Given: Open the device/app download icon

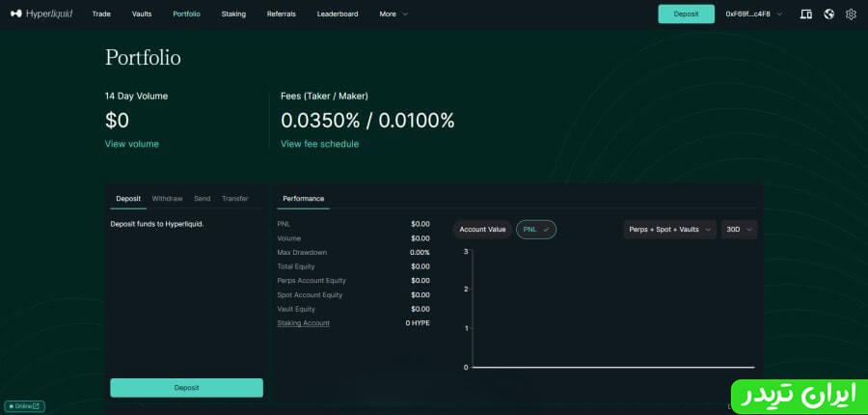Looking at the screenshot, I should tap(806, 14).
